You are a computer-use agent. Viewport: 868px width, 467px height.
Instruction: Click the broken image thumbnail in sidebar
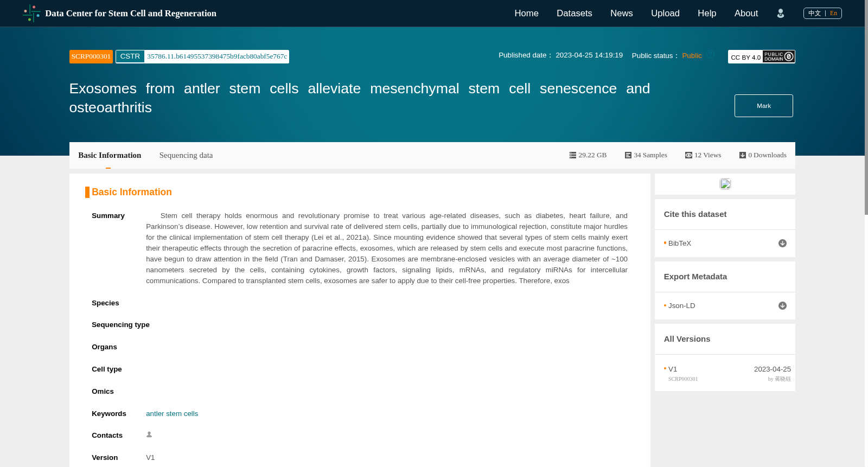coord(725,184)
